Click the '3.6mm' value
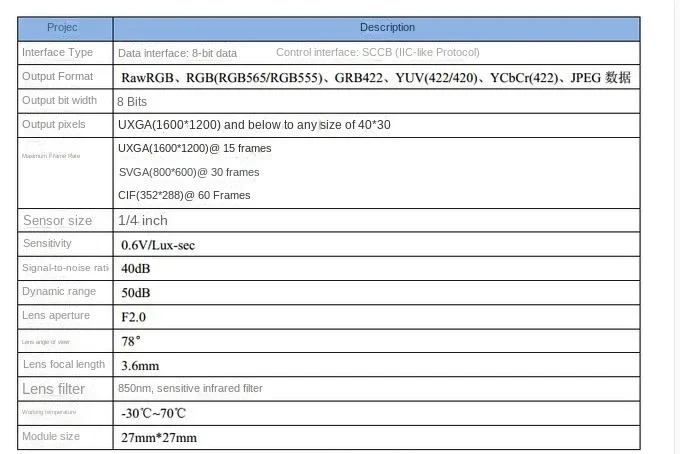This screenshot has width=680, height=454. tap(140, 366)
